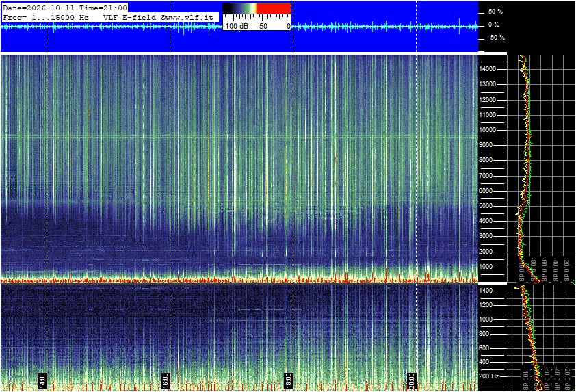Click the -50 % amplitude axis label
Screen dimensions: 576x392
click(x=496, y=38)
